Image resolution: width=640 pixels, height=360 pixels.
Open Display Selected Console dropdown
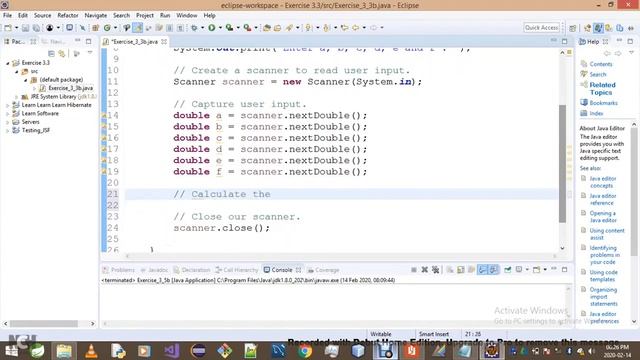(x=527, y=270)
